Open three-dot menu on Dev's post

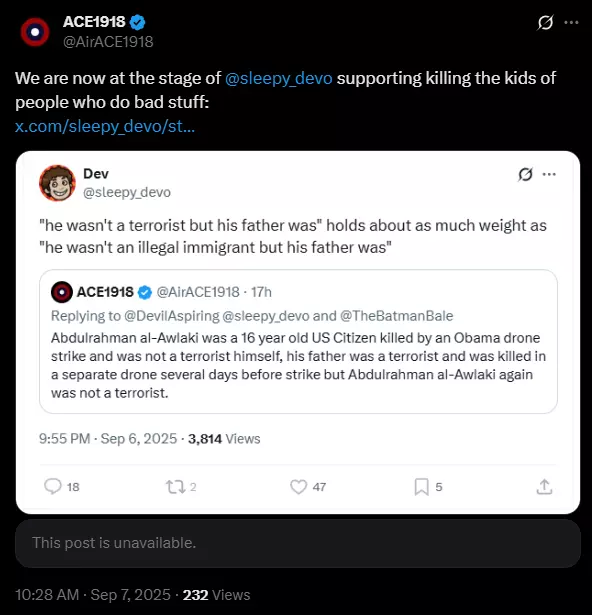coord(549,174)
